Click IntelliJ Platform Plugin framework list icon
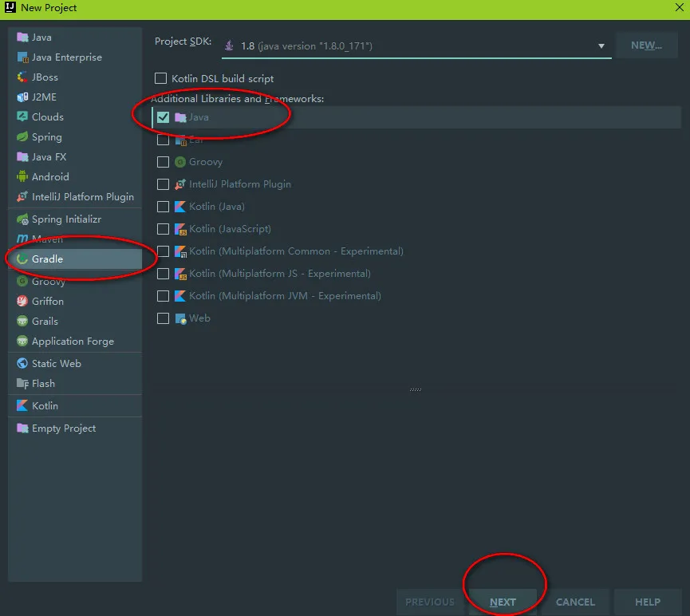Screen dimensions: 690x616 (180, 184)
